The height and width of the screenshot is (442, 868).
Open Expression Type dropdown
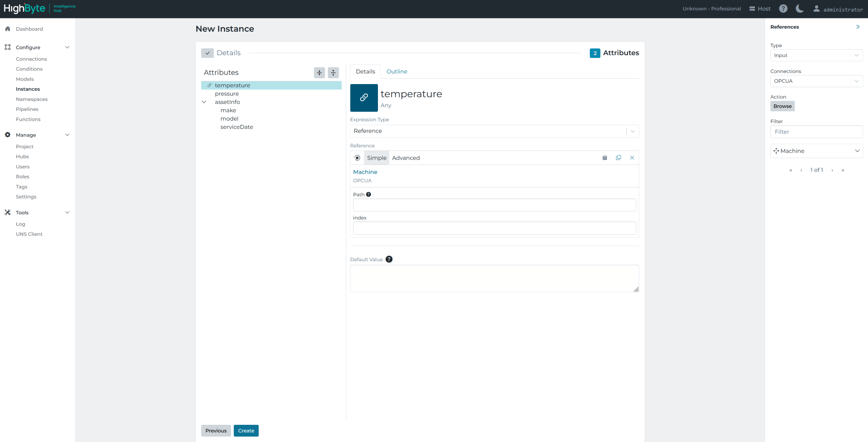pos(494,131)
